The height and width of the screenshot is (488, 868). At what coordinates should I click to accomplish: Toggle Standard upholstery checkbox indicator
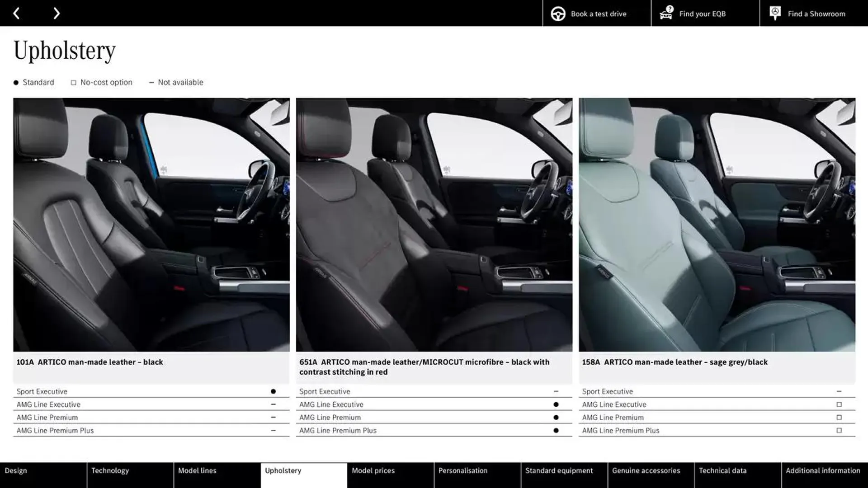coord(15,82)
